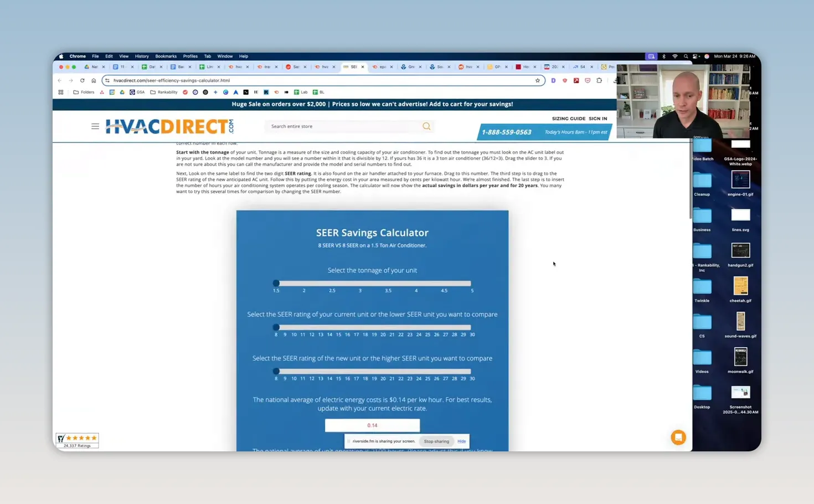This screenshot has height=504, width=814.
Task: Open the Chrome File menu
Action: point(95,56)
